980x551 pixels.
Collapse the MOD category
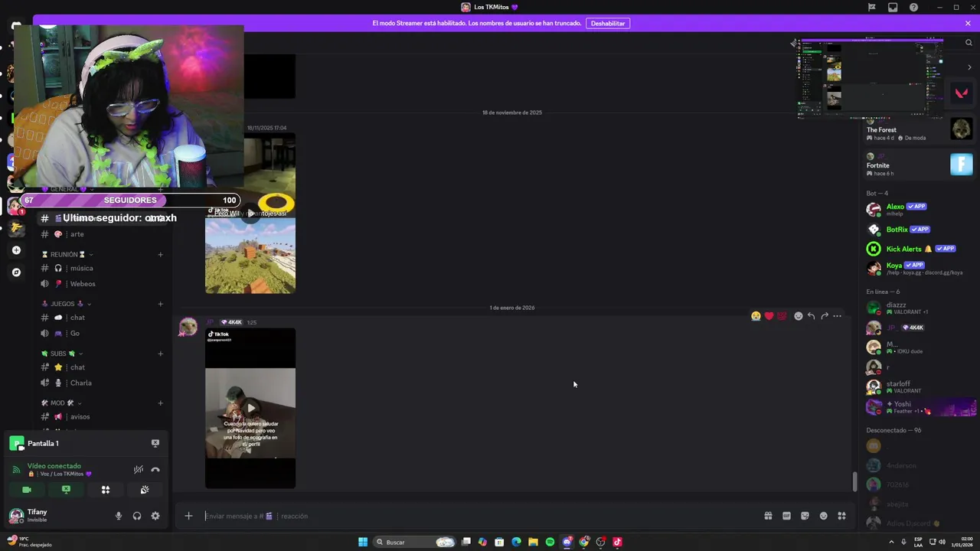point(61,403)
